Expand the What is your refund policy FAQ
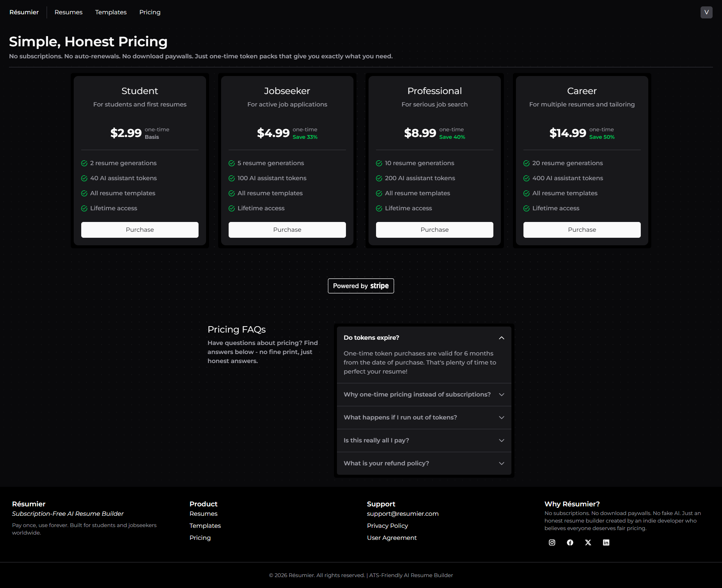The width and height of the screenshot is (722, 588). [423, 463]
